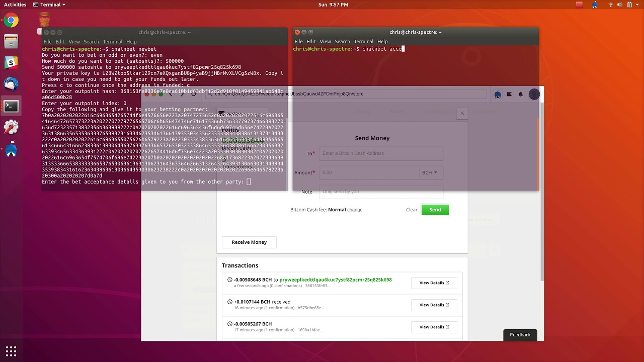This screenshot has height=362, width=644.
Task: Open Search menu in right terminal
Action: click(x=342, y=41)
